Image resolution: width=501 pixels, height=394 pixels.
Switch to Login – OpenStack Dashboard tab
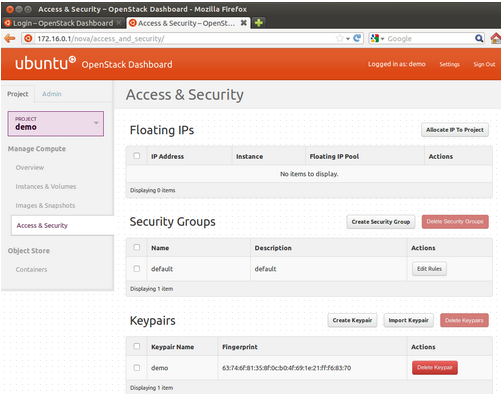[63, 23]
